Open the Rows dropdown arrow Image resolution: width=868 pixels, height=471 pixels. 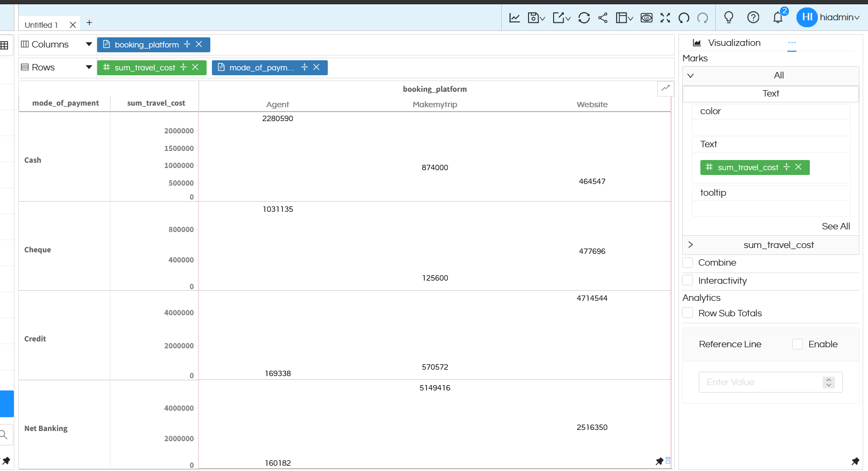[89, 67]
